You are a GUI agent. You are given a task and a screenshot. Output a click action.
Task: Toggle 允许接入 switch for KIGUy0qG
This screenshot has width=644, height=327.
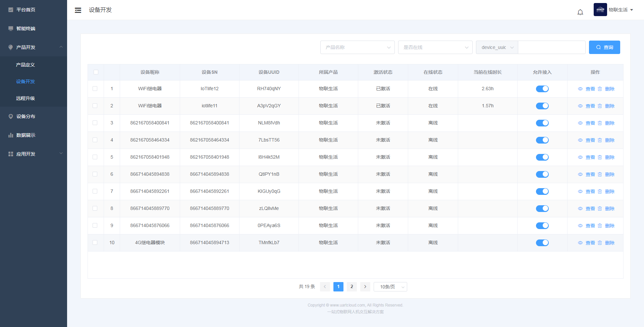point(542,192)
